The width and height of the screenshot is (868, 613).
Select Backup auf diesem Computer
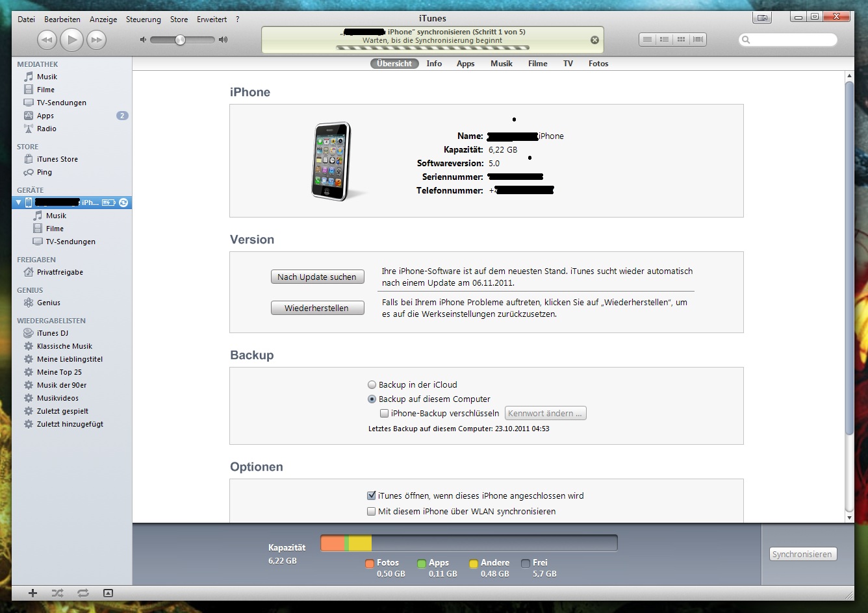(x=372, y=399)
